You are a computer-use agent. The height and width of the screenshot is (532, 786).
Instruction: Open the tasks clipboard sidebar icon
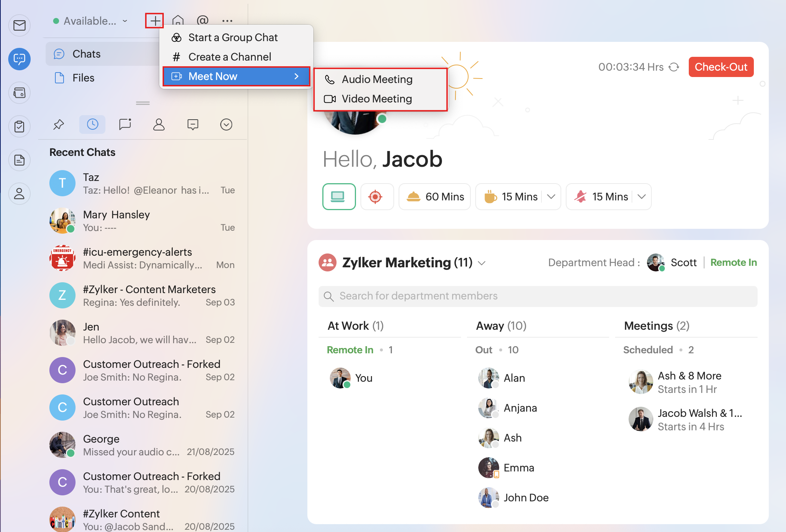(19, 126)
